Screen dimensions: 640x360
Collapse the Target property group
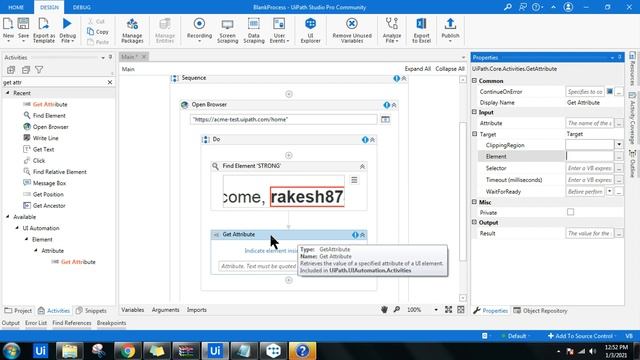click(x=474, y=134)
